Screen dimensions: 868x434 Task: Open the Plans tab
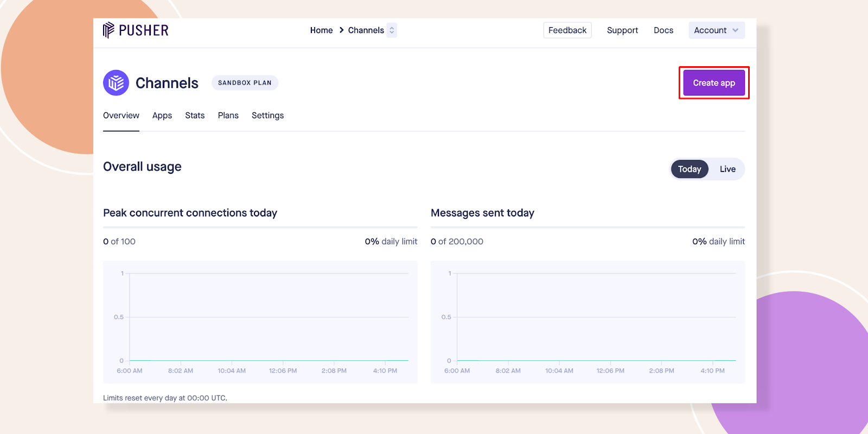click(x=228, y=116)
